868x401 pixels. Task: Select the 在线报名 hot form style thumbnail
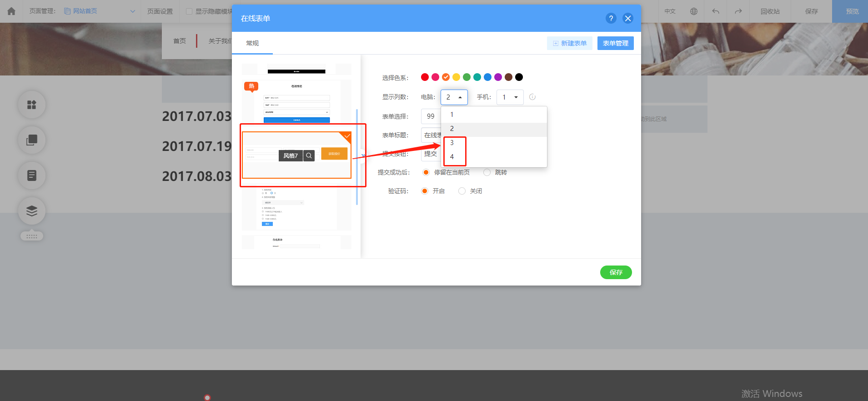pos(296,102)
